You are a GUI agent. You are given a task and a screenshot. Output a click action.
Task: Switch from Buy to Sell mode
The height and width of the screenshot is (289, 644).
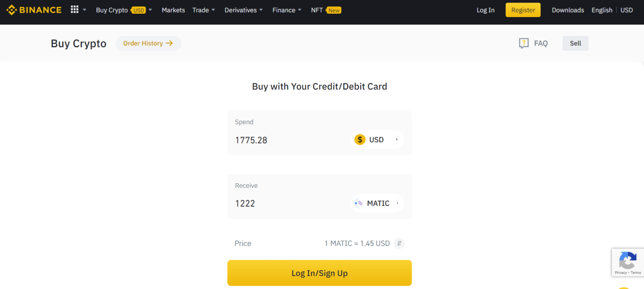coord(575,43)
